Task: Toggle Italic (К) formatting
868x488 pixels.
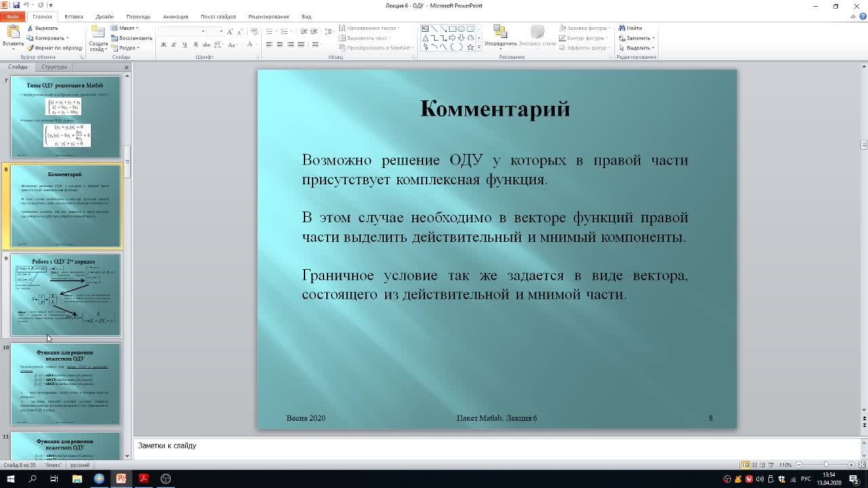Action: click(x=174, y=45)
